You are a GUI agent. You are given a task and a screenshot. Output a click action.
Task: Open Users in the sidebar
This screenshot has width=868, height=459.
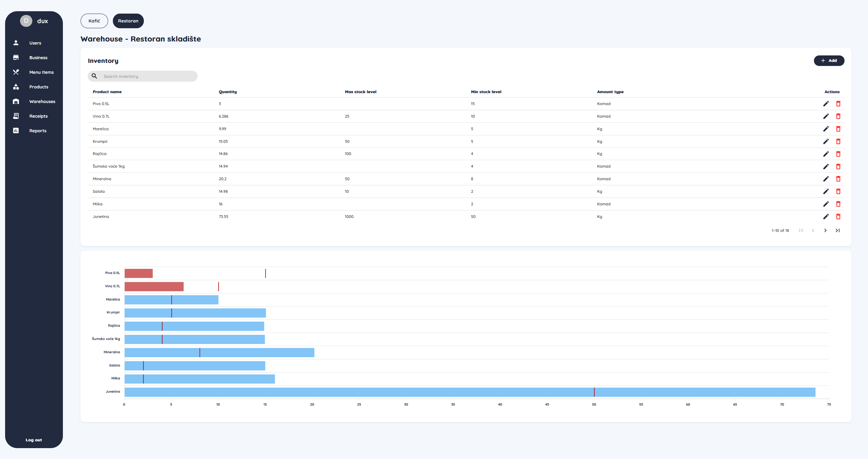(x=35, y=43)
